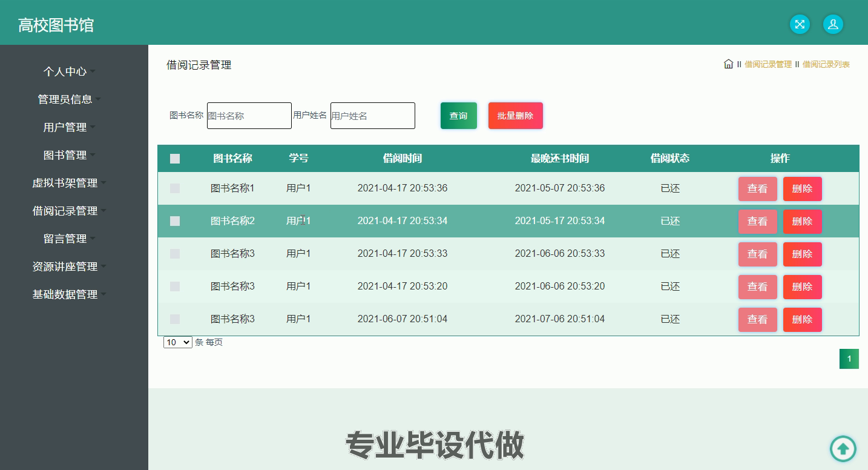Viewport: 868px width, 470px height.
Task: Delete record due 2021-06-06 20:53:33
Action: (x=803, y=254)
